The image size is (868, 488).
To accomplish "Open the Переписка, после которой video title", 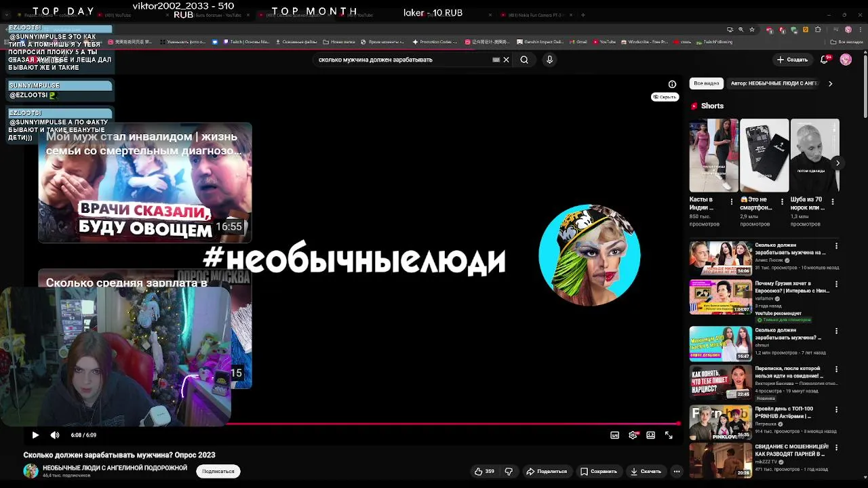I will point(789,372).
